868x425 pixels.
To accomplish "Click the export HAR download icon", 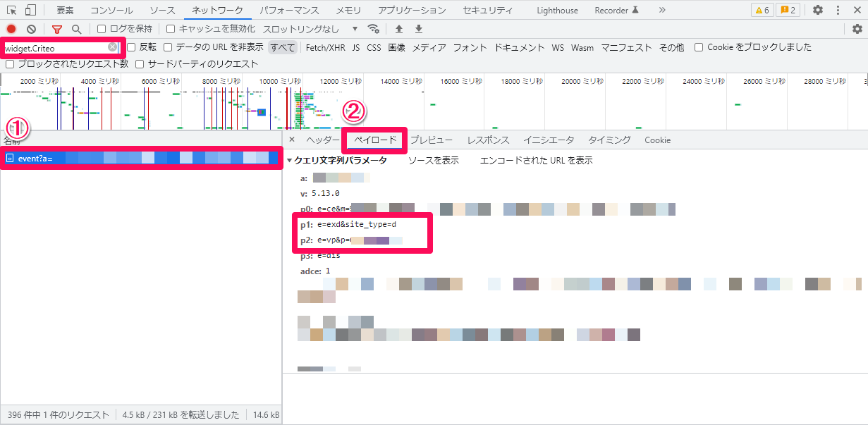I will pyautogui.click(x=419, y=29).
